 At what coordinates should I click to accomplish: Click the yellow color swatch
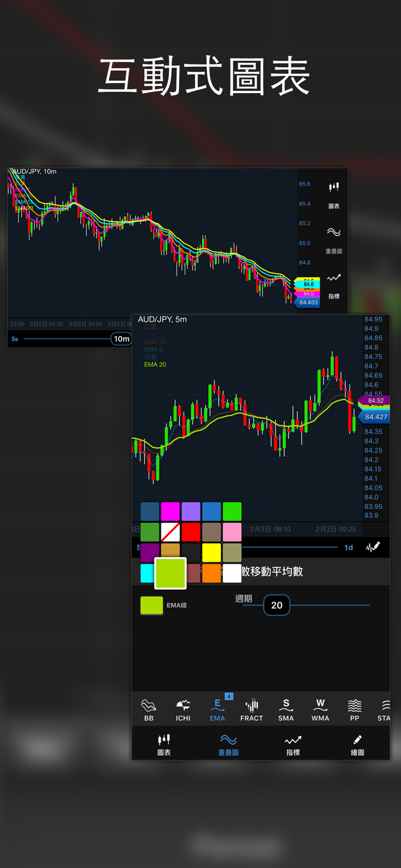[212, 553]
